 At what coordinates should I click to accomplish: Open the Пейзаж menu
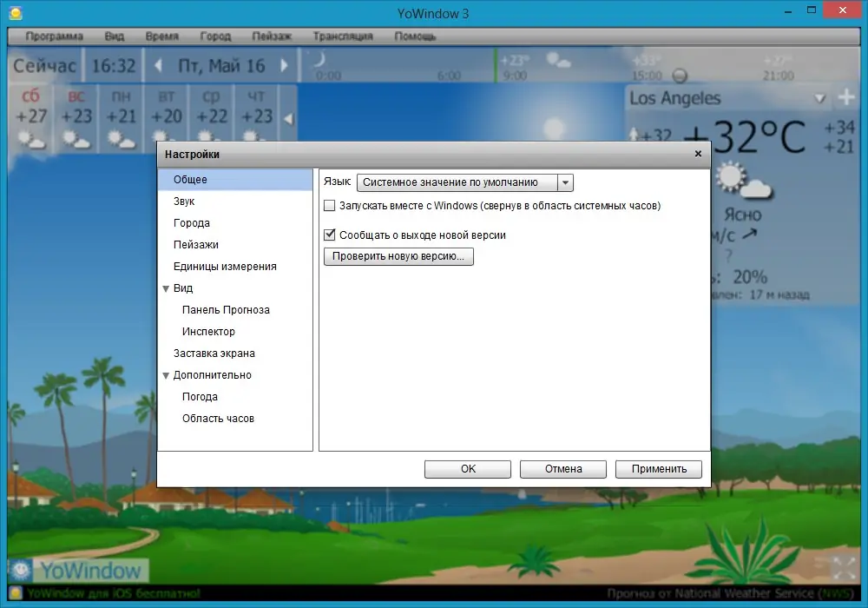(271, 36)
